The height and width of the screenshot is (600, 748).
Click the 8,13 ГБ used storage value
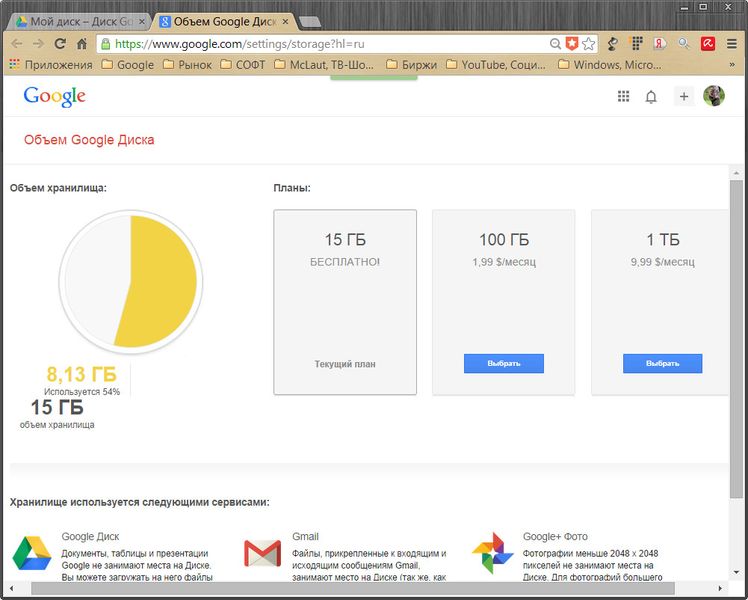(x=82, y=374)
